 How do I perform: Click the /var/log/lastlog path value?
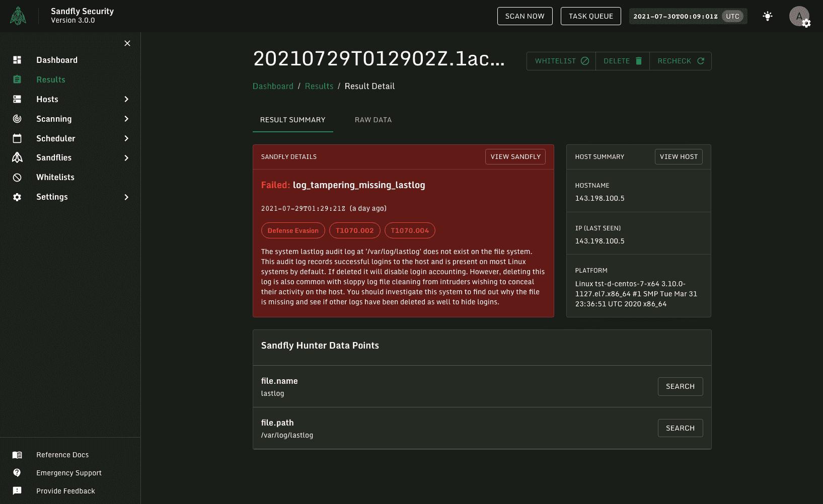pyautogui.click(x=287, y=435)
